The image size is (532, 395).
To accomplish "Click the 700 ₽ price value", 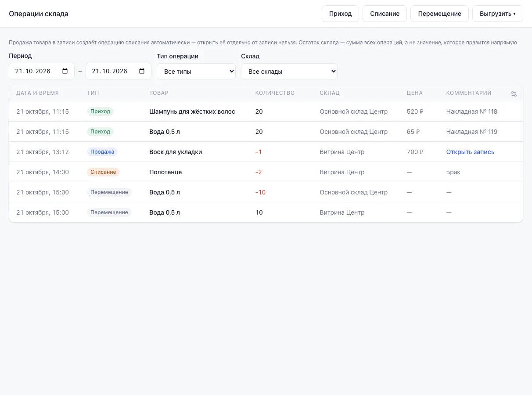I will click(x=415, y=152).
